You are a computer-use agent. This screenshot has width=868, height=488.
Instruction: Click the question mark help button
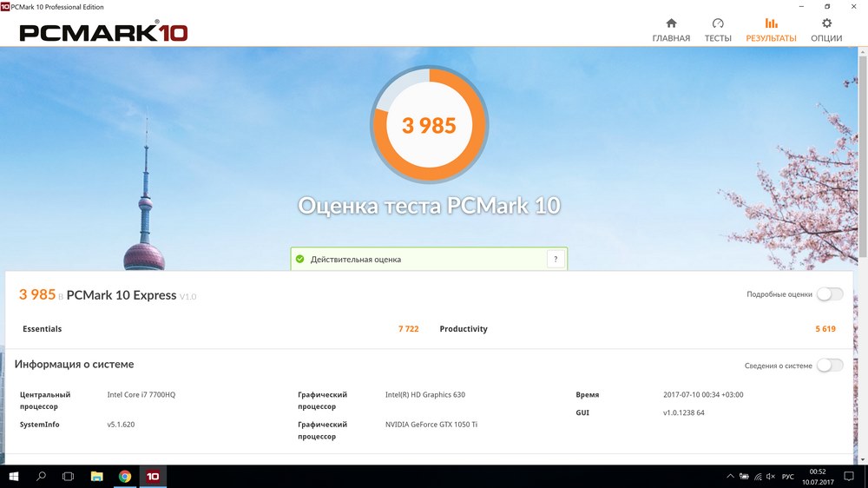[x=556, y=259]
